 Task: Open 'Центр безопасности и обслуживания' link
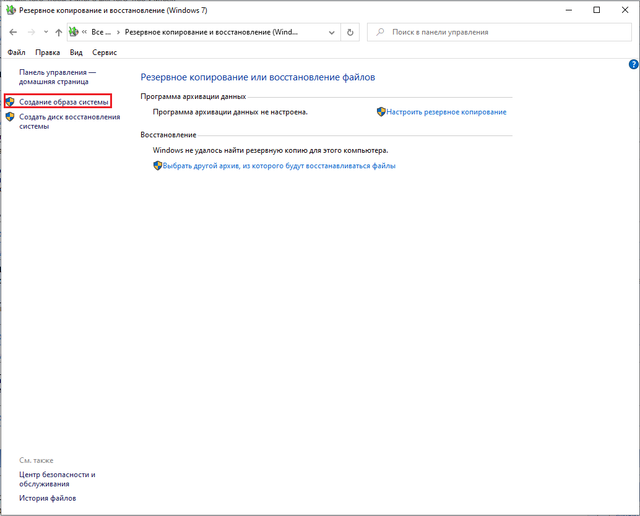(57, 479)
